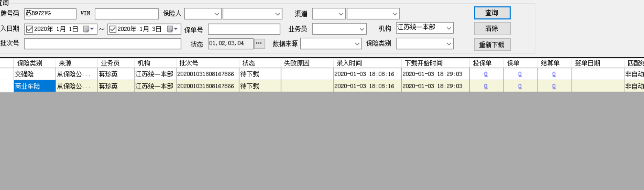Click 待下载 status in 交强险 row
This screenshot has width=644, height=190.
(x=250, y=74)
